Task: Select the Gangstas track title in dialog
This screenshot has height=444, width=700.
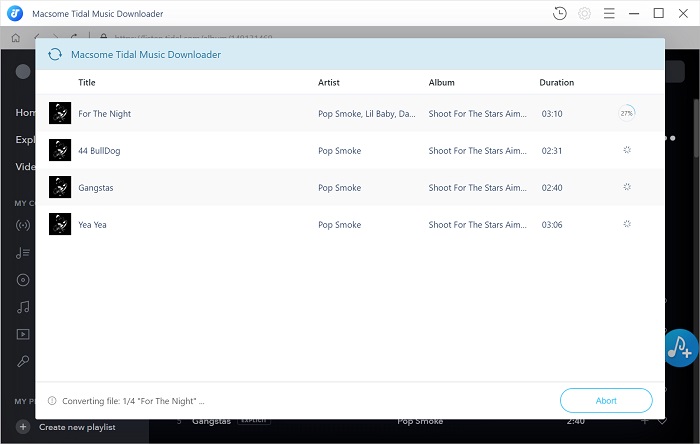Action: click(96, 188)
